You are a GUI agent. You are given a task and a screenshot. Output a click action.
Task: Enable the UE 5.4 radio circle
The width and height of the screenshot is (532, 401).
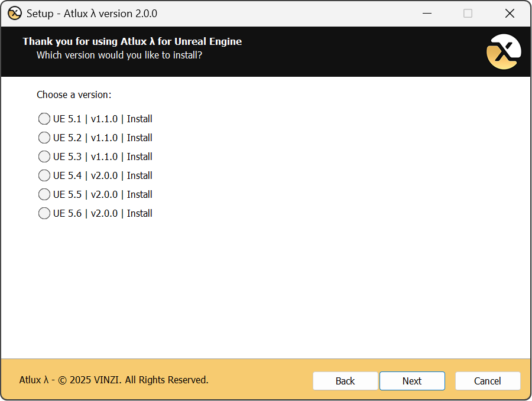pyautogui.click(x=44, y=175)
